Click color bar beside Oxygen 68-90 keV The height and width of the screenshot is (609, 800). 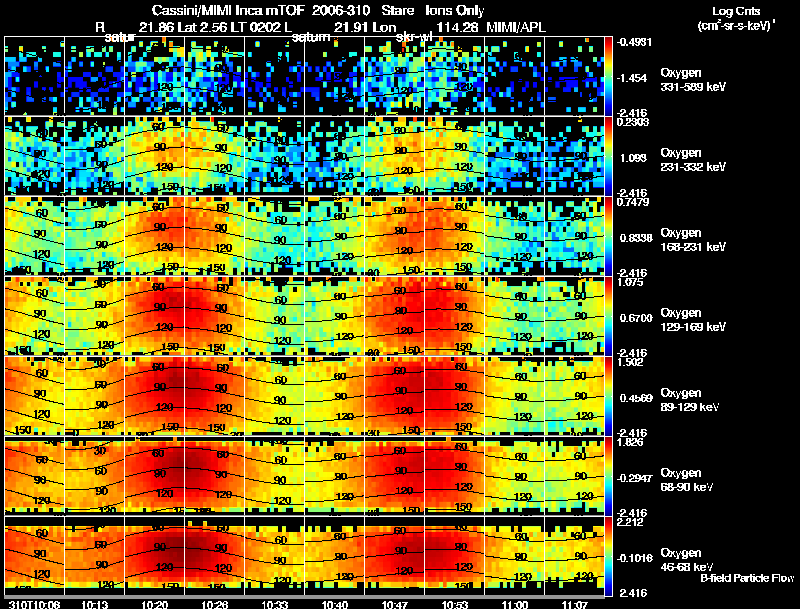click(x=608, y=476)
